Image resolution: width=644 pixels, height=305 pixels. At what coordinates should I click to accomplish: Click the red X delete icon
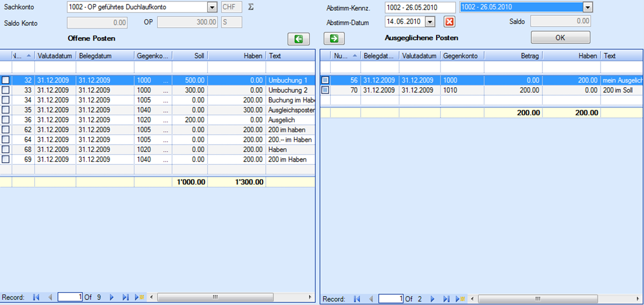tap(448, 22)
